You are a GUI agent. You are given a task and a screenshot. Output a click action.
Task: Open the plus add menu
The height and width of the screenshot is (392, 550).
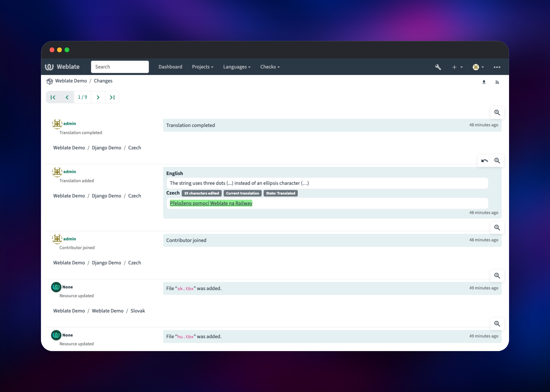tap(457, 67)
